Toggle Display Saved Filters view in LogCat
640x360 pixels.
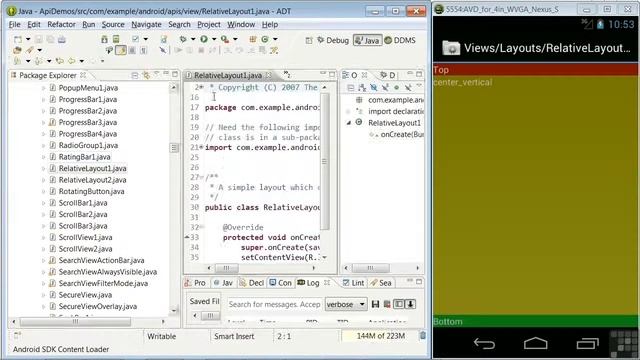pyautogui.click(x=399, y=304)
